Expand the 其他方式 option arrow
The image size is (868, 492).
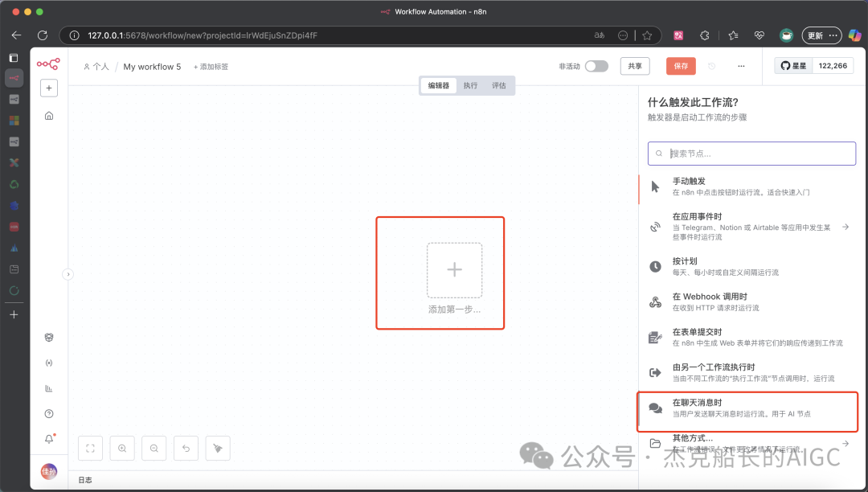tap(845, 443)
